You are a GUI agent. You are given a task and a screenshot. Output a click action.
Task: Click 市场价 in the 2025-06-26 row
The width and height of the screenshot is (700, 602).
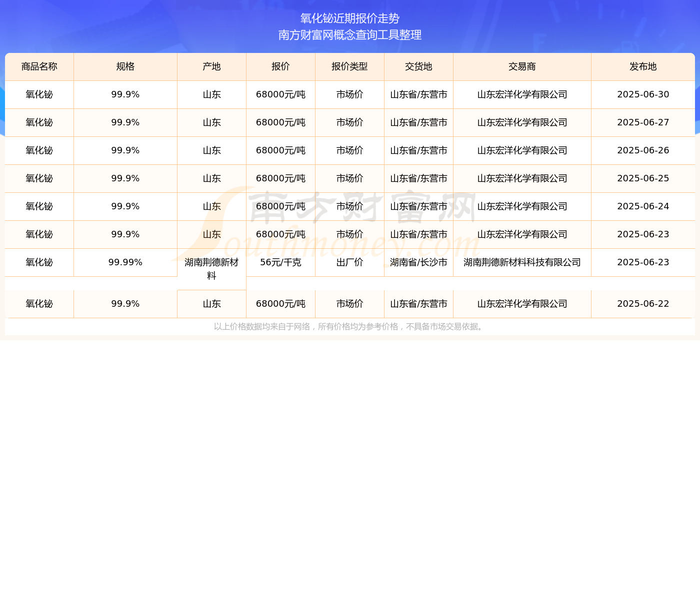pos(349,150)
